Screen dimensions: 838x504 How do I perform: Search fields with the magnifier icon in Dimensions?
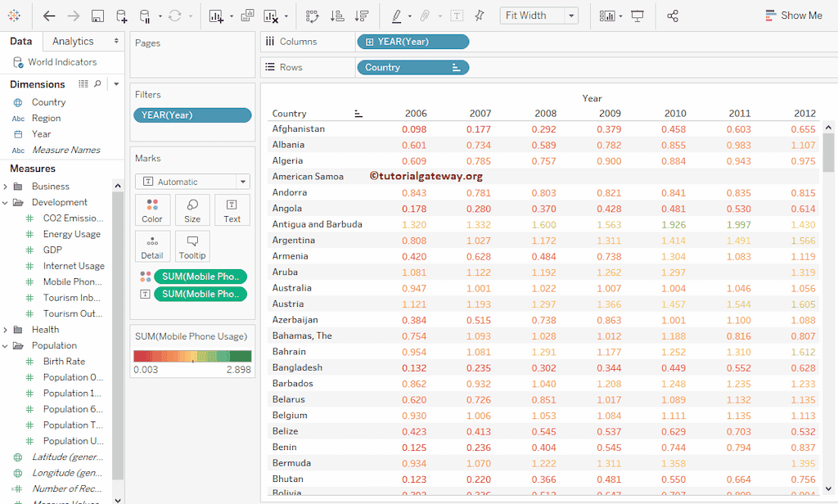98,84
